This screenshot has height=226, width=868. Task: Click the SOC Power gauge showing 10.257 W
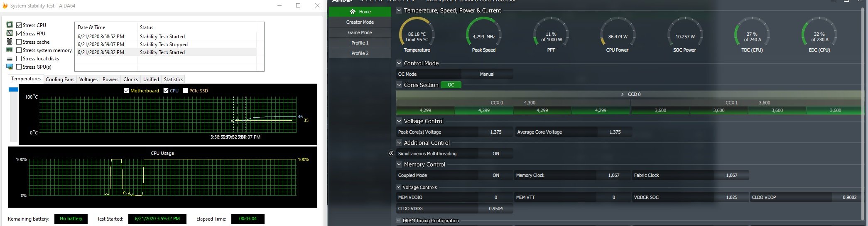click(685, 34)
